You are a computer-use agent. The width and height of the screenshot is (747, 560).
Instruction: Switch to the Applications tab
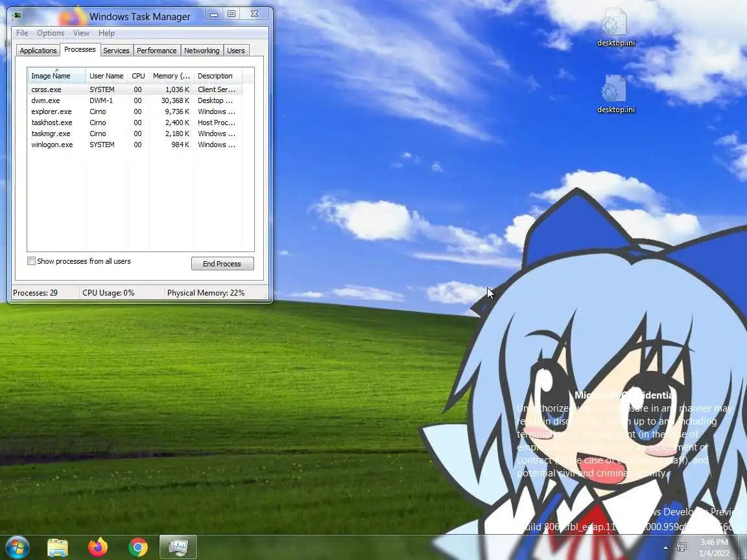coord(38,51)
